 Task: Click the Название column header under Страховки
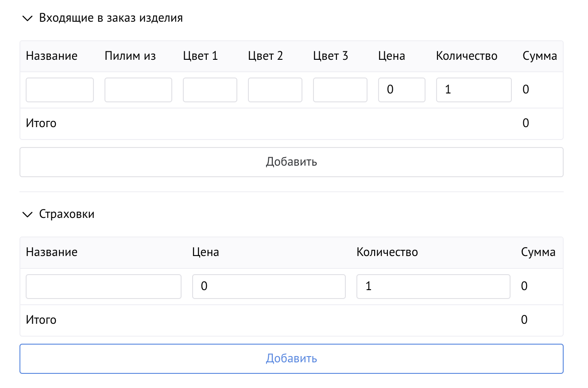pyautogui.click(x=51, y=252)
